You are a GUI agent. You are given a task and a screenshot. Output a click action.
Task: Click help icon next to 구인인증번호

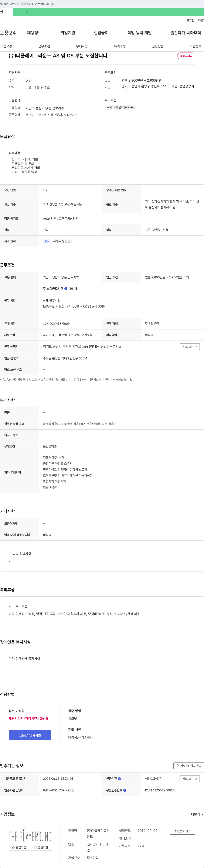coord(125,790)
